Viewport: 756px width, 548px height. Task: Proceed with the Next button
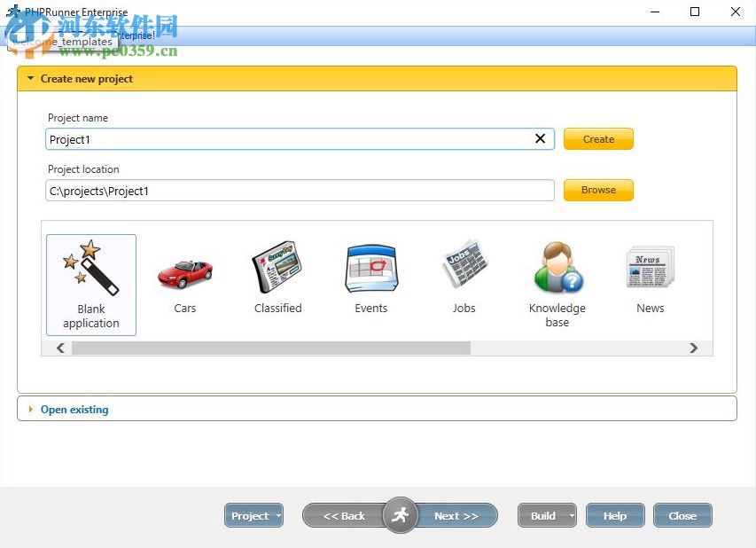456,515
